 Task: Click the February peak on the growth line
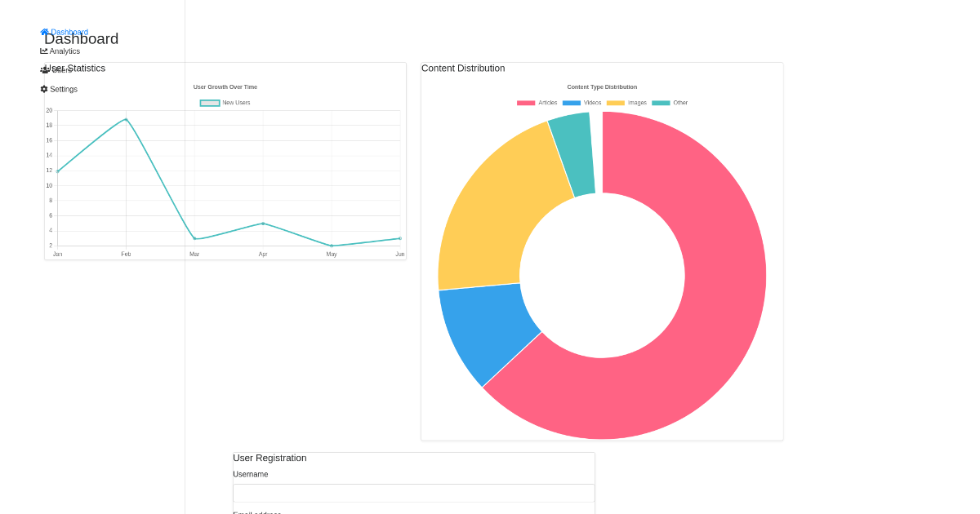pos(125,119)
